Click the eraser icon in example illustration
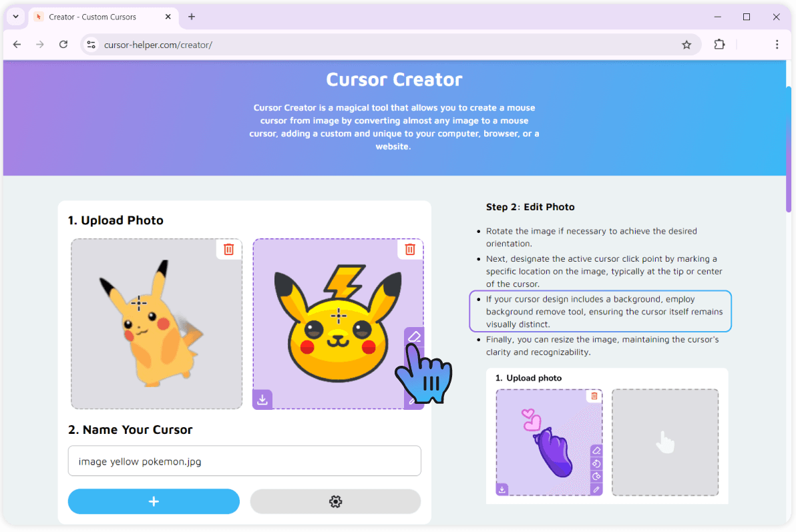The width and height of the screenshot is (796, 532). [x=596, y=451]
